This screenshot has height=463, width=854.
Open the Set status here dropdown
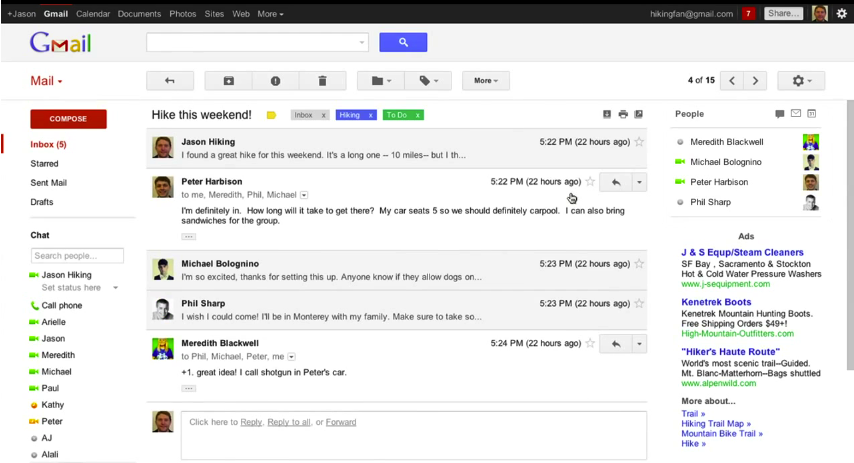click(115, 288)
